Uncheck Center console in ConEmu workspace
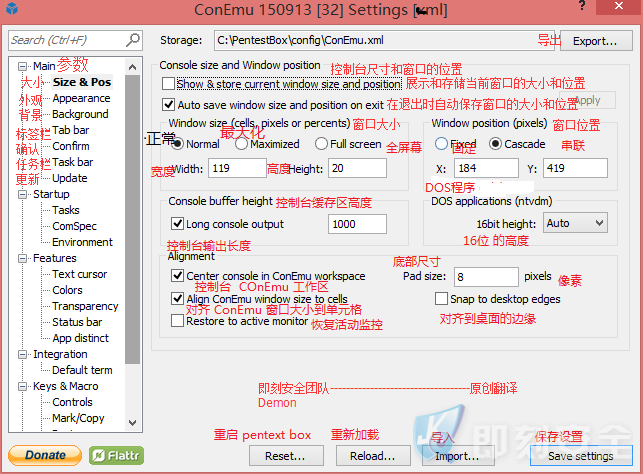 click(177, 276)
